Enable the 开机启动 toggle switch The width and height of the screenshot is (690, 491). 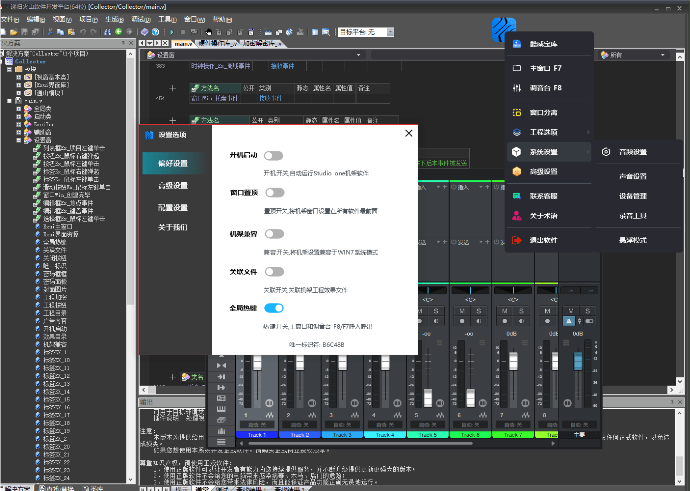(x=273, y=156)
